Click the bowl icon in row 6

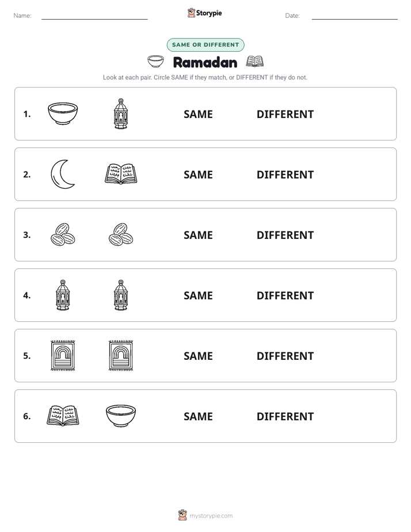(x=121, y=416)
